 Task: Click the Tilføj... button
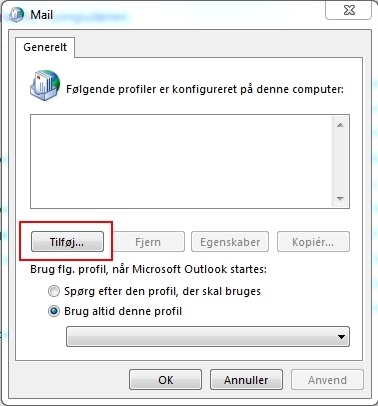tap(67, 242)
